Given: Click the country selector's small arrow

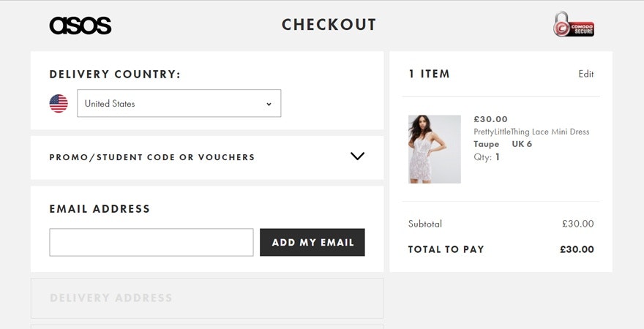Looking at the screenshot, I should coord(269,104).
